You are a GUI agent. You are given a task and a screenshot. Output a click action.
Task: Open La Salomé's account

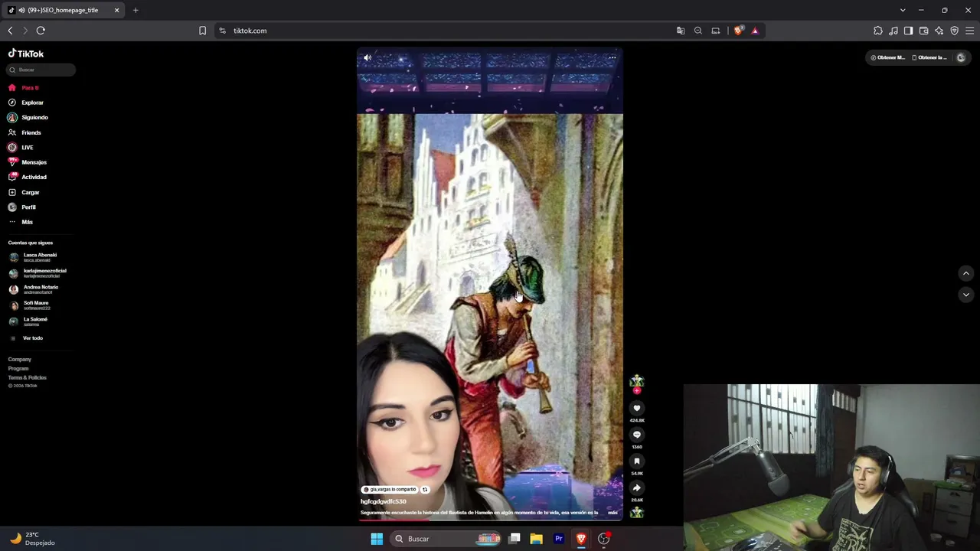click(35, 321)
